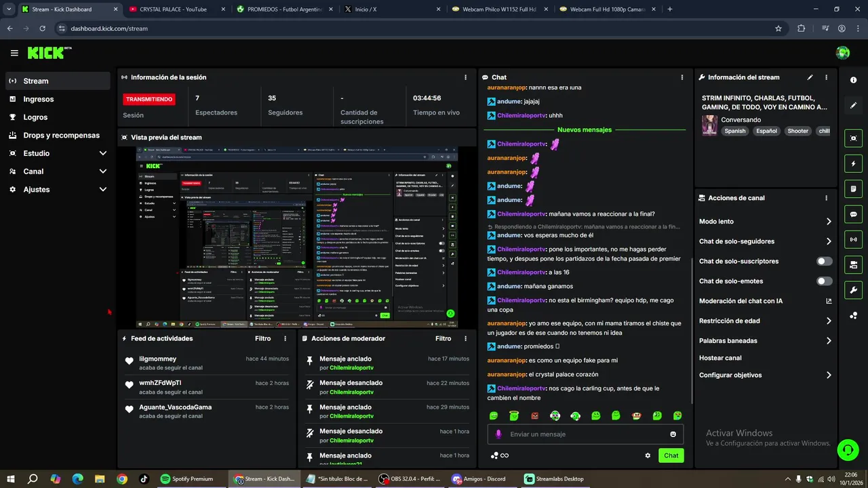This screenshot has height=488, width=868.
Task: Toggle the channel actions panel icon in right sidebar
Action: point(853,264)
